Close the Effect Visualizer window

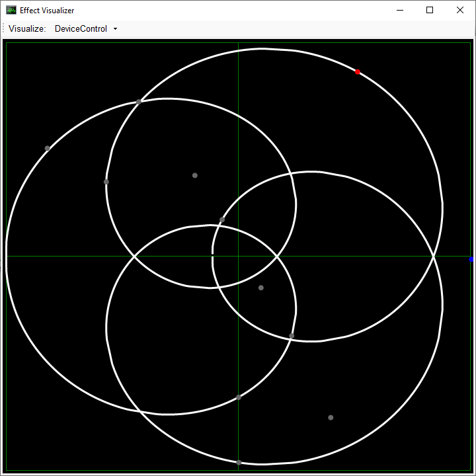coord(460,10)
